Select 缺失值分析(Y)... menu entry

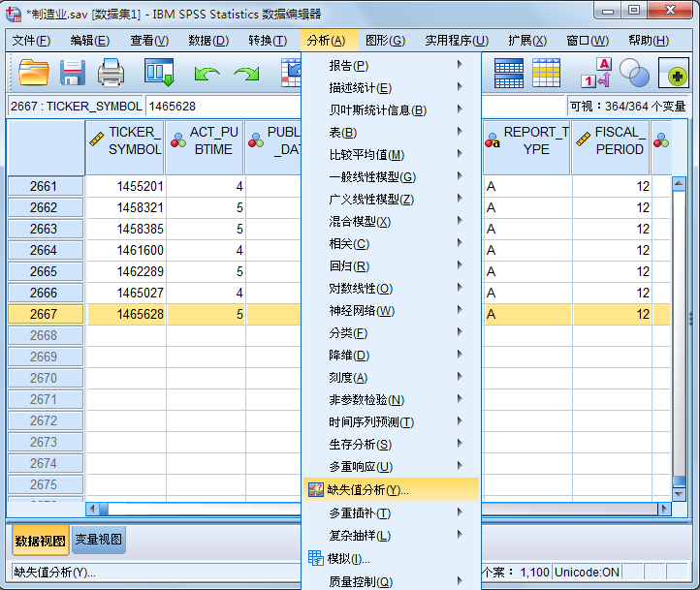392,489
